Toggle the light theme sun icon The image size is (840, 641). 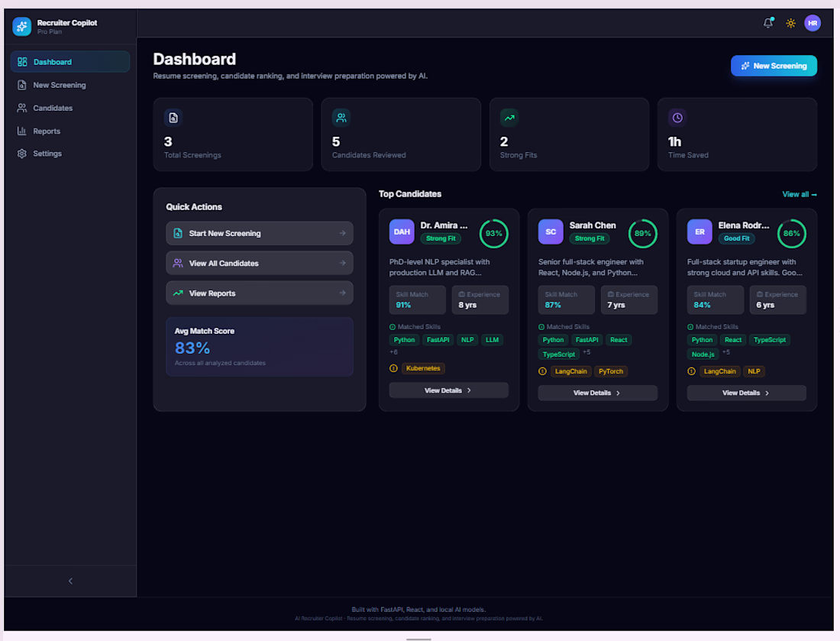pos(790,23)
